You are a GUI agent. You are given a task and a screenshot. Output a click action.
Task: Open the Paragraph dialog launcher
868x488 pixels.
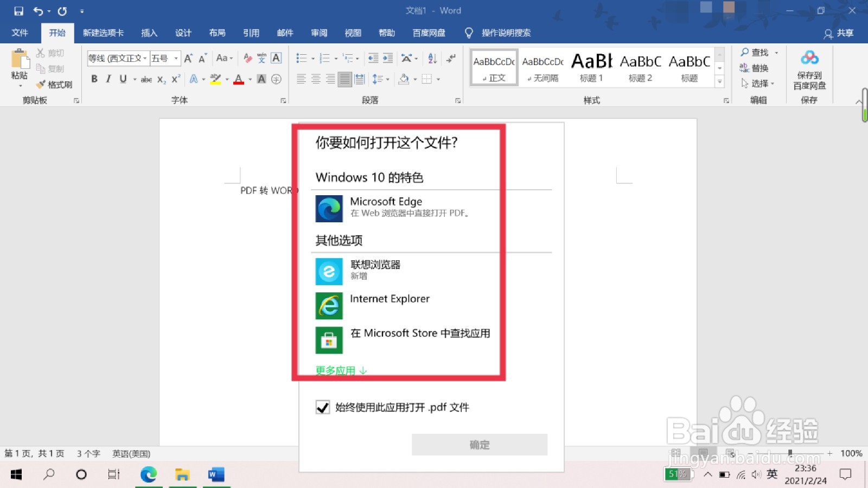[458, 100]
